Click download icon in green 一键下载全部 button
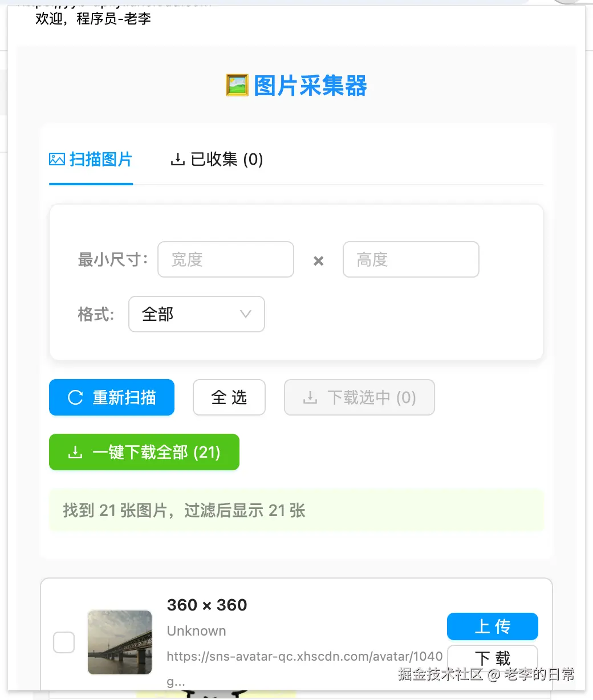The width and height of the screenshot is (593, 700). (75, 453)
